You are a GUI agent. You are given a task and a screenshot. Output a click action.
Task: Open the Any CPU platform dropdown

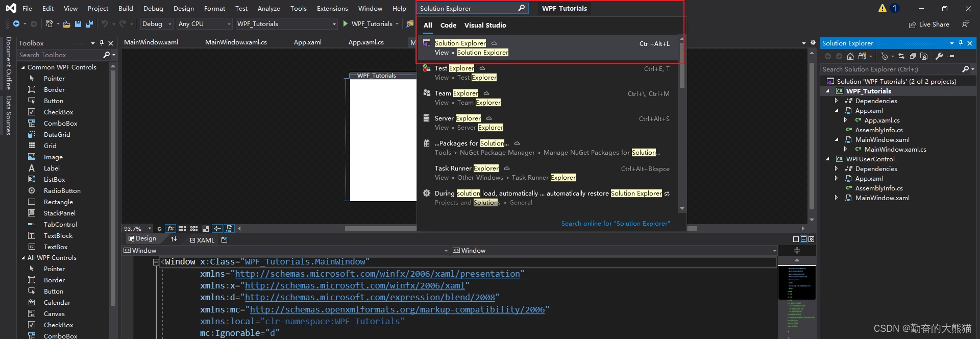tap(205, 24)
